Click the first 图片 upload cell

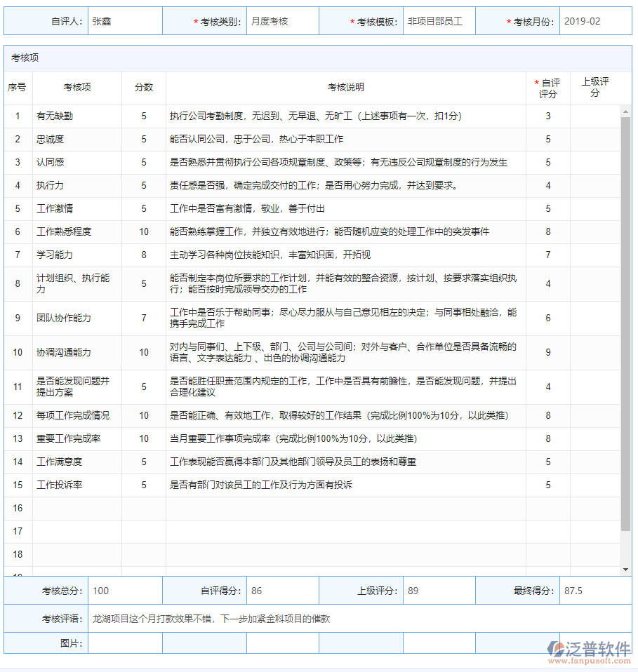click(126, 642)
